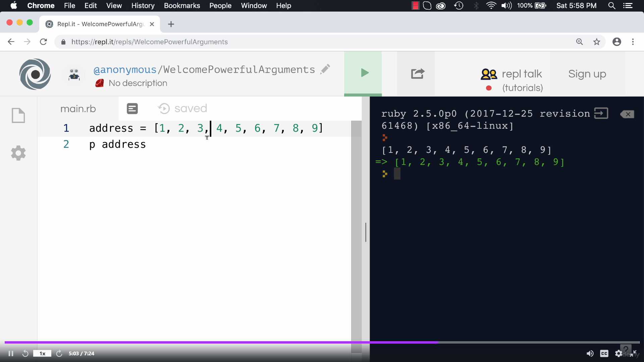Open the playback speed 1x selector
Image resolution: width=644 pixels, height=362 pixels.
coord(42,353)
